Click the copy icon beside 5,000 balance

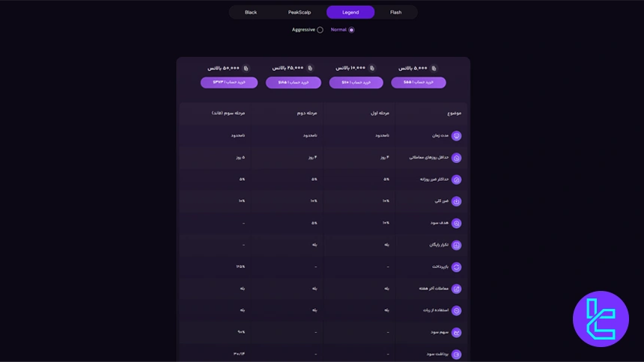click(x=434, y=68)
